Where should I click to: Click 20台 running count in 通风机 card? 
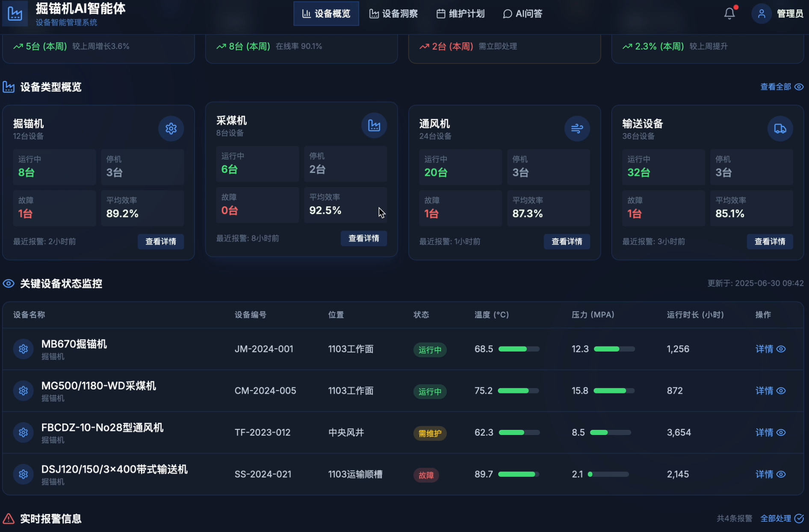click(x=436, y=172)
